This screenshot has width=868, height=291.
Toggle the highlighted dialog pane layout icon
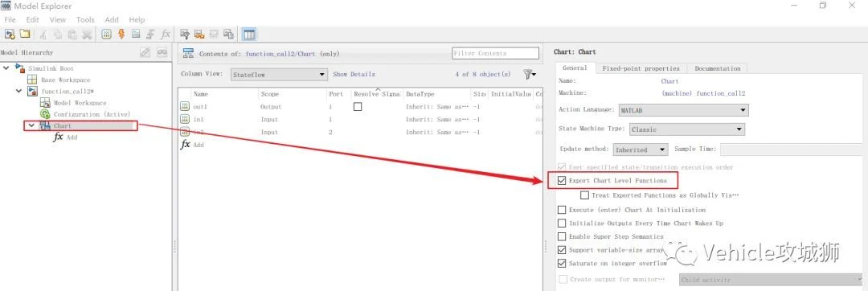pos(249,35)
